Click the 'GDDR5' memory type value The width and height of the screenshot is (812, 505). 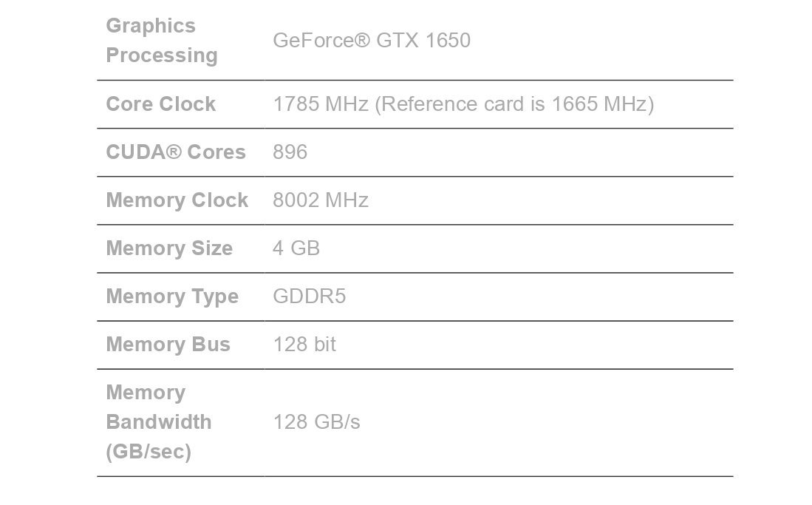click(x=309, y=296)
